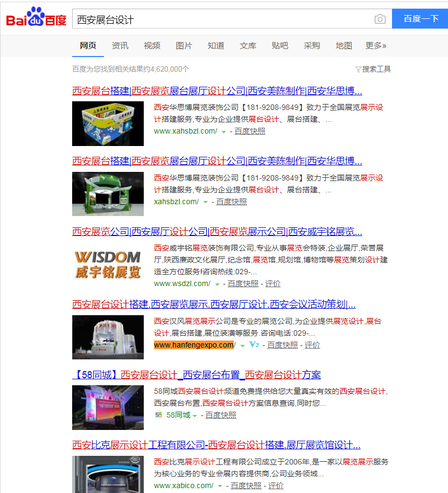This screenshot has width=448, height=493.
Task: Open 西安威宇铭展览 result title link
Action: [217, 232]
